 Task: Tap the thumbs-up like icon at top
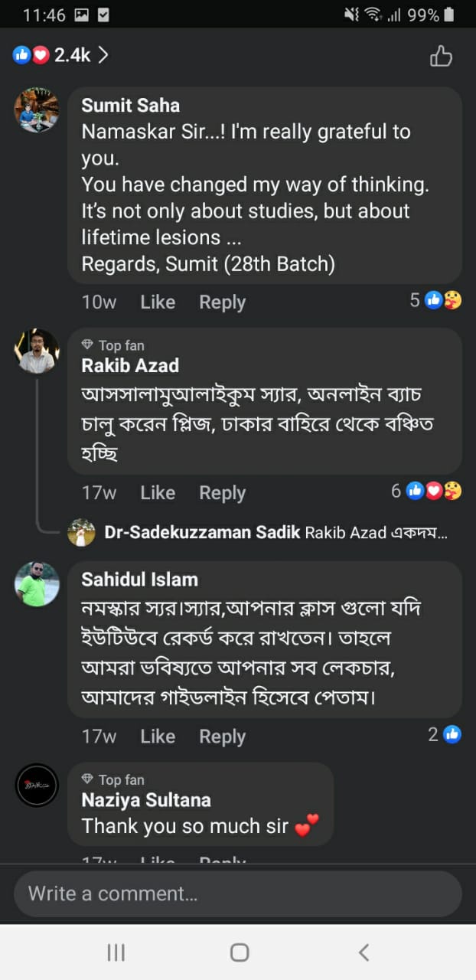[441, 56]
